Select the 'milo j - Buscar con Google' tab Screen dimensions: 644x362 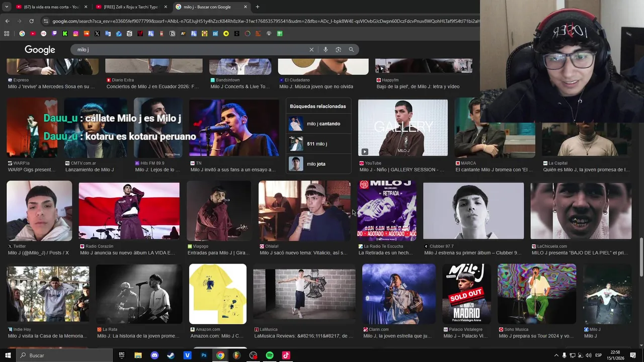[211, 7]
